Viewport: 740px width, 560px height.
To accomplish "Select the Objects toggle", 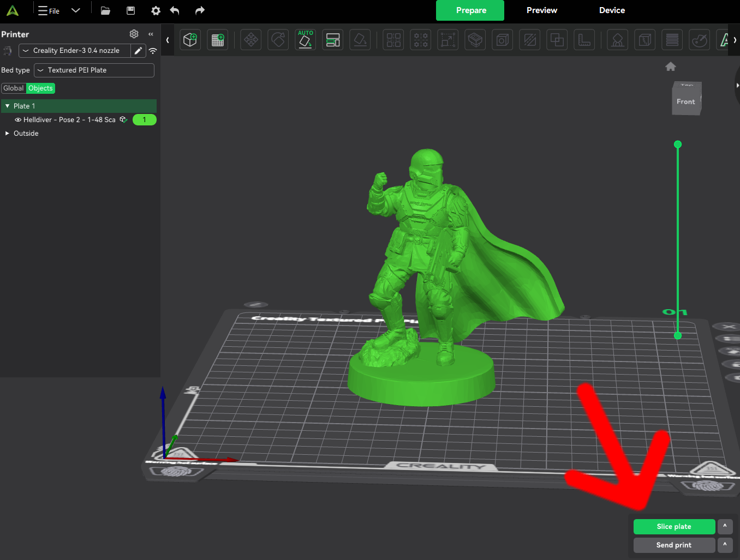I will pyautogui.click(x=41, y=88).
